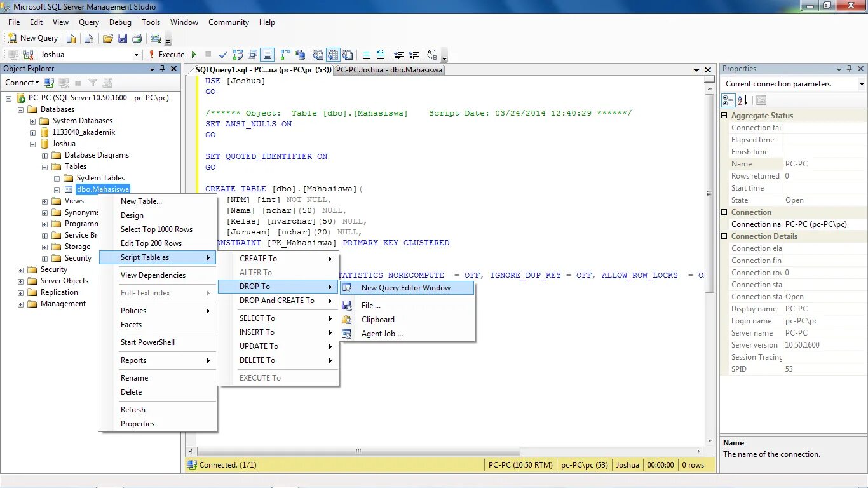
Task: Expand the System Databases node
Action: coord(33,121)
